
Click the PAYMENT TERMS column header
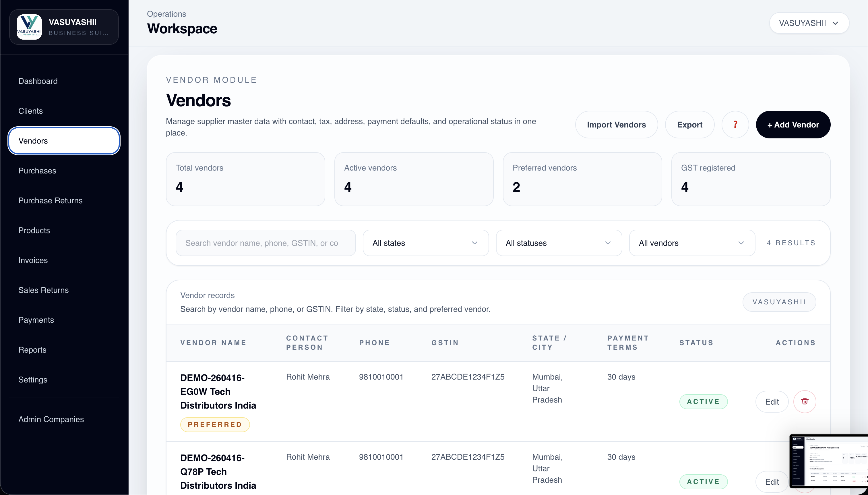tap(628, 343)
